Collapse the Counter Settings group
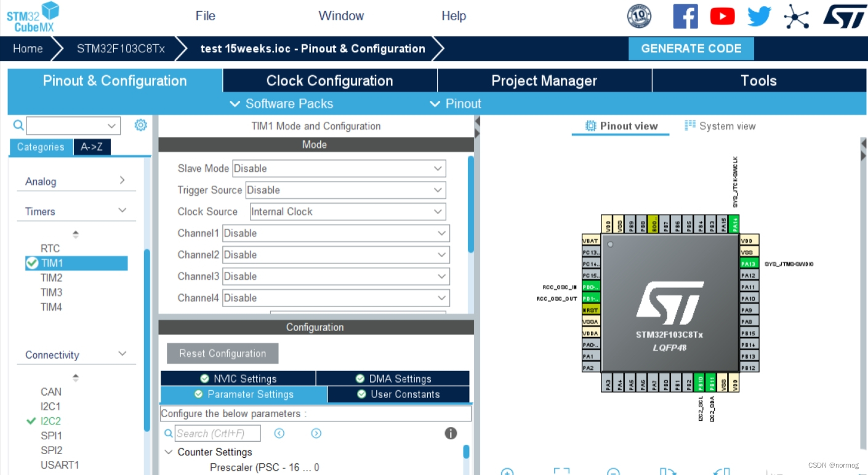The height and width of the screenshot is (475, 868). tap(169, 452)
